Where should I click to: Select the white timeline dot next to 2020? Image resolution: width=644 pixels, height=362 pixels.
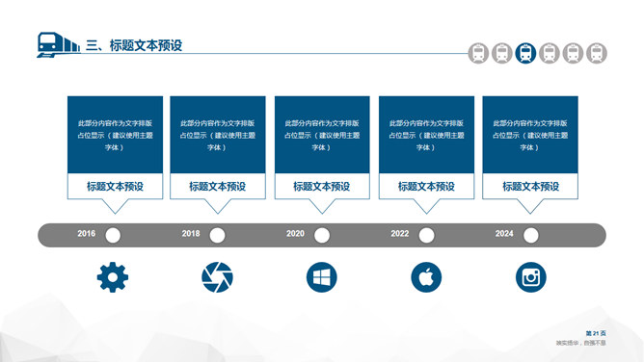322,235
